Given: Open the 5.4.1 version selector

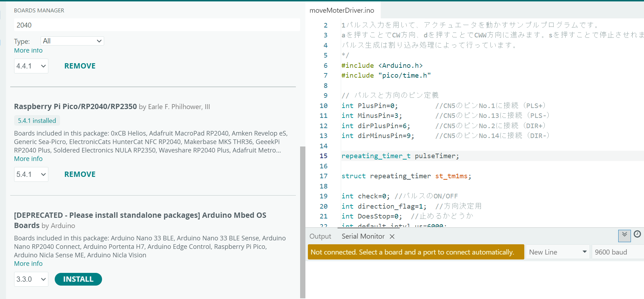Looking at the screenshot, I should pyautogui.click(x=31, y=174).
